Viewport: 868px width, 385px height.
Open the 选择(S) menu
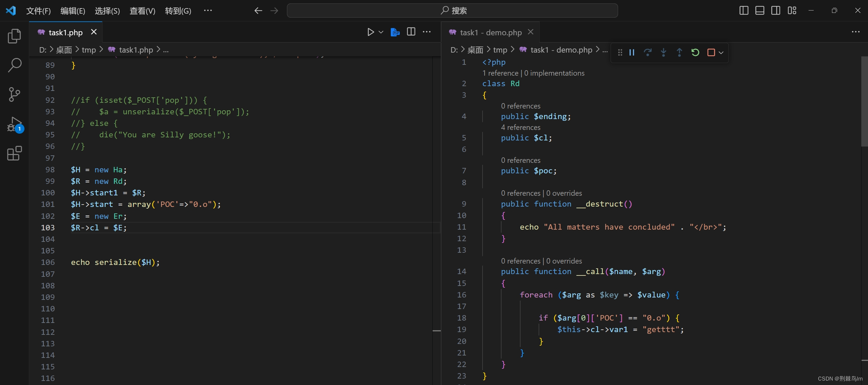[x=107, y=11]
